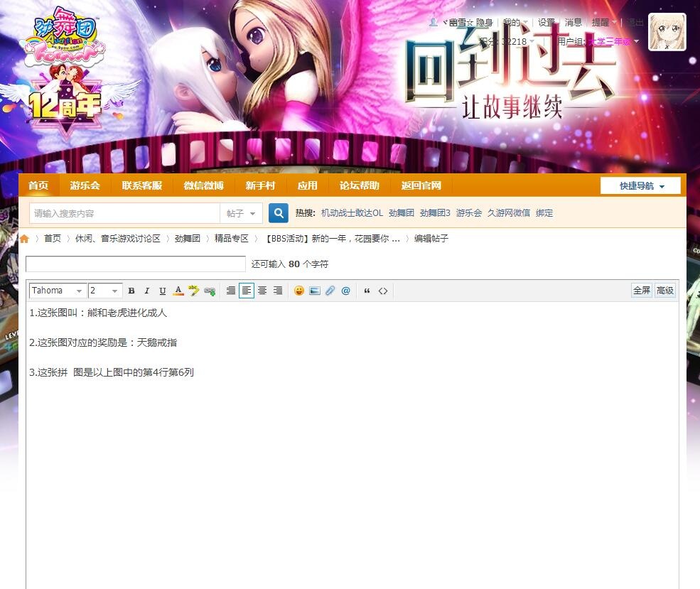The image size is (700, 589).
Task: Insert a code block with the <> icon
Action: click(382, 291)
